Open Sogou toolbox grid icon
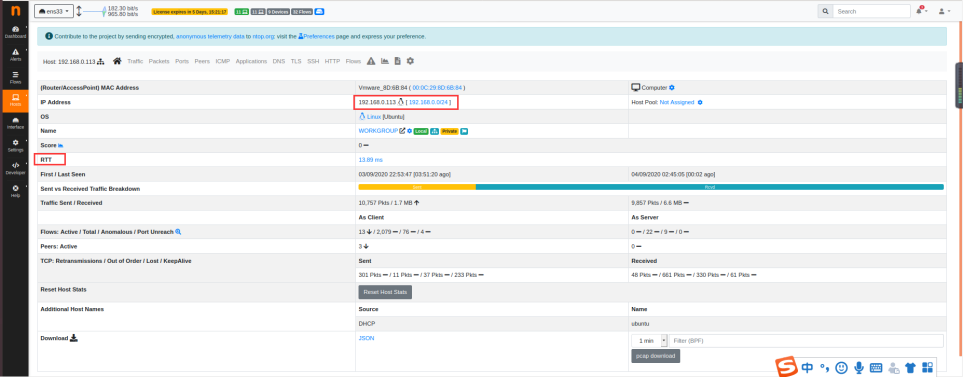The width and height of the screenshot is (964, 378). tap(927, 368)
